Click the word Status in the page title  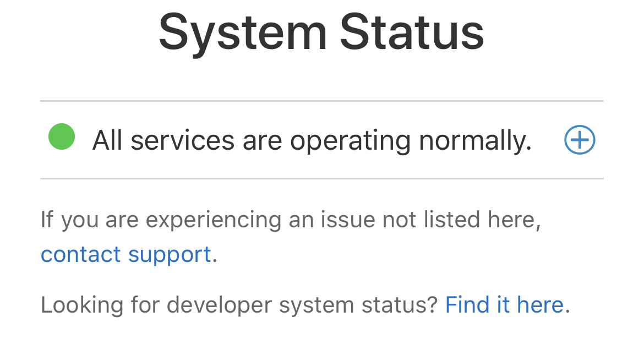click(412, 33)
